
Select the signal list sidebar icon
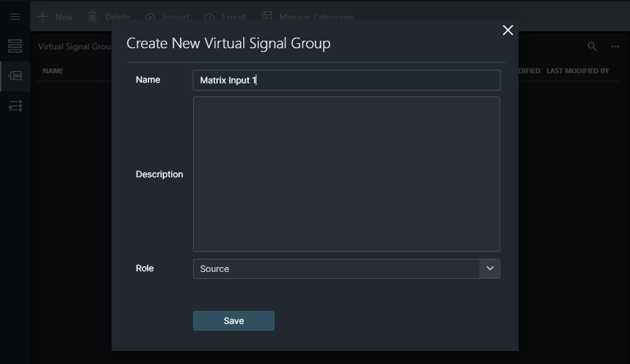[14, 46]
